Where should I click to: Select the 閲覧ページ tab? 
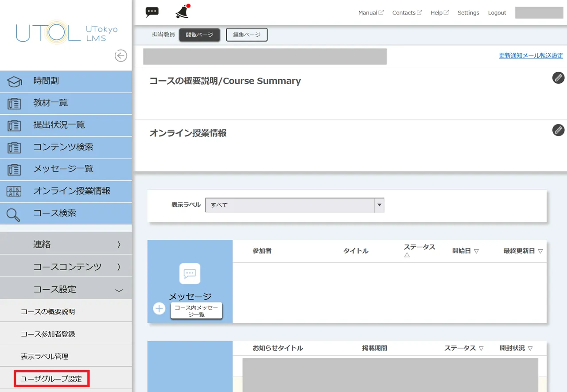point(199,35)
